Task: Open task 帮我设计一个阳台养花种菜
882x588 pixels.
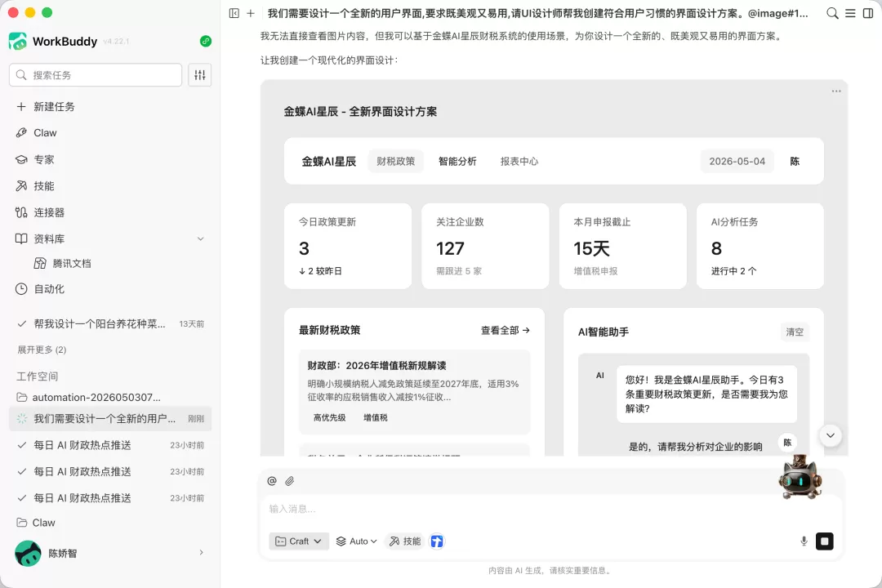Action: tap(110, 324)
